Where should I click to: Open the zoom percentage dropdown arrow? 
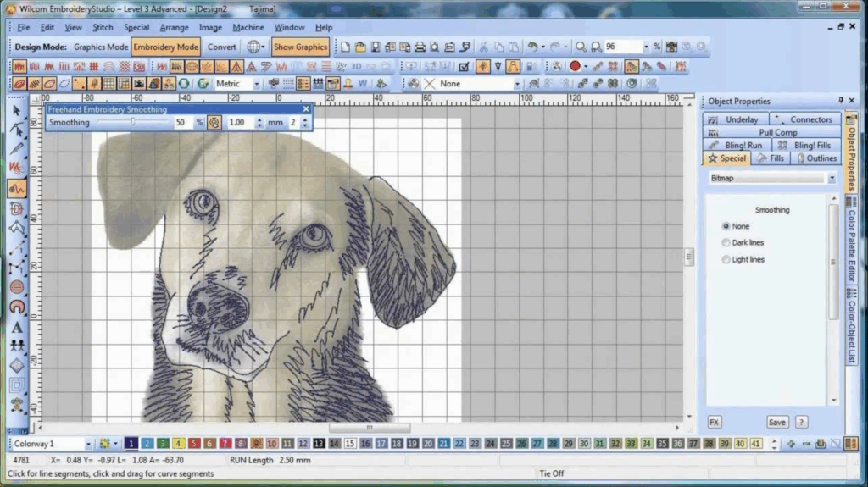pyautogui.click(x=645, y=47)
